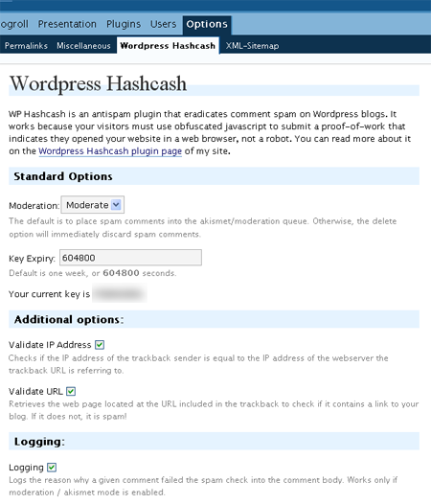The width and height of the screenshot is (431, 504).
Task: Toggle the Validate IP Address checkbox
Action: tap(100, 345)
